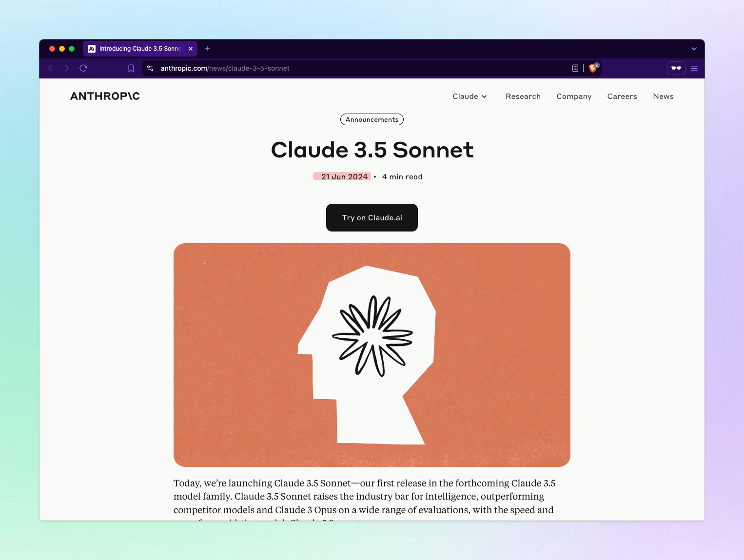The width and height of the screenshot is (744, 560).
Task: Visit the Careers page
Action: [622, 97]
